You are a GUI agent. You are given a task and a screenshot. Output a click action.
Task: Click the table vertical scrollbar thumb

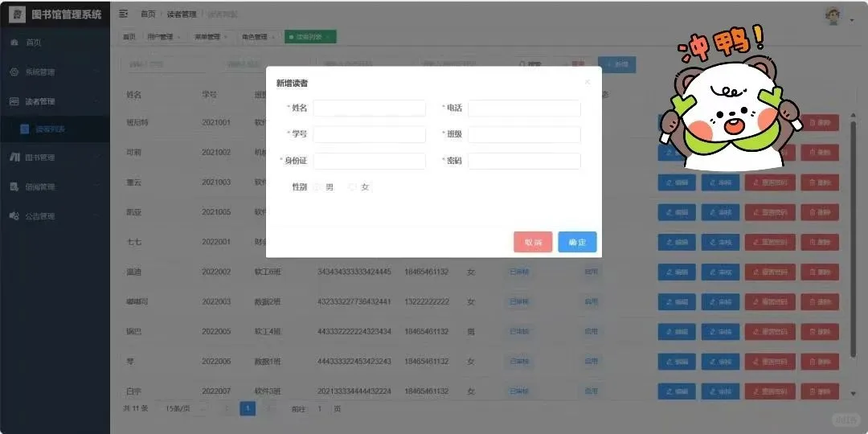tap(853, 238)
